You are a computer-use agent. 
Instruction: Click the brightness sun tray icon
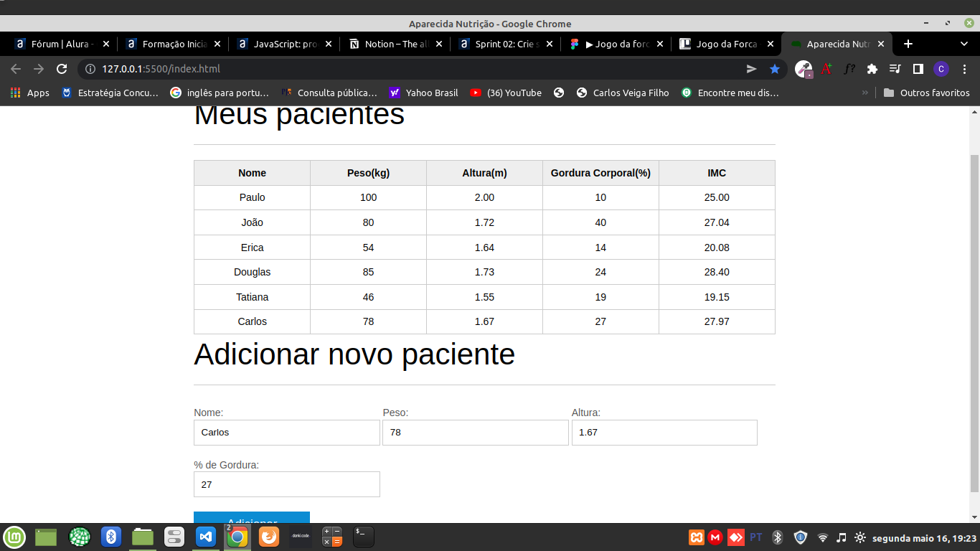coord(860,537)
